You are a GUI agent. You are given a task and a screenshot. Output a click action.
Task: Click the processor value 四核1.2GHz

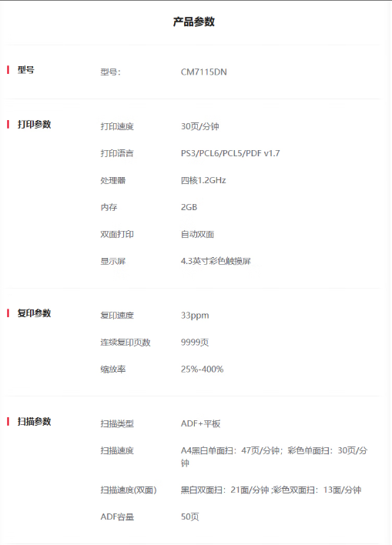[x=203, y=180]
